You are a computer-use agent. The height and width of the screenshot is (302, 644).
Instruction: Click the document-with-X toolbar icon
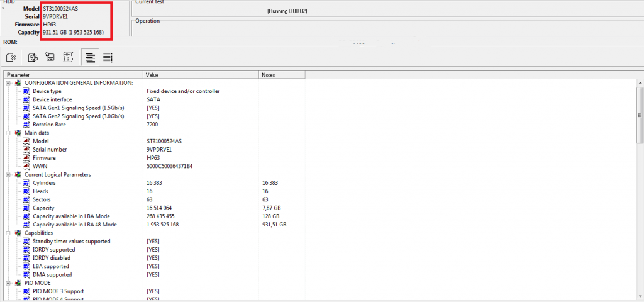coord(11,58)
